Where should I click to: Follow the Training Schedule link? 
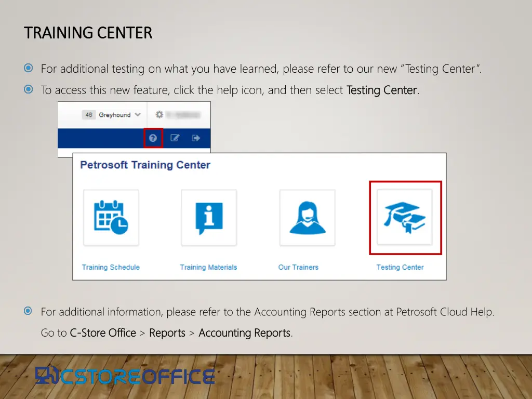111,267
